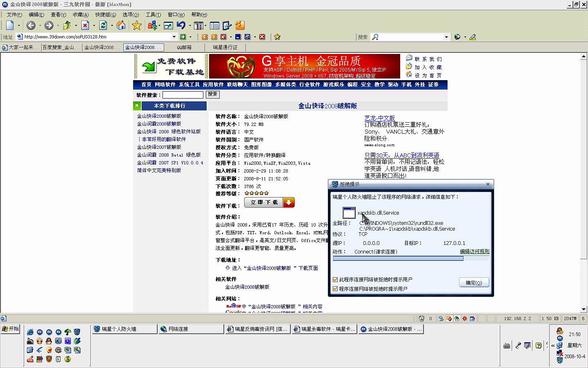Image resolution: width=588 pixels, height=368 pixels.
Task: Click the gold star next to tab controls
Action: [x=277, y=37]
